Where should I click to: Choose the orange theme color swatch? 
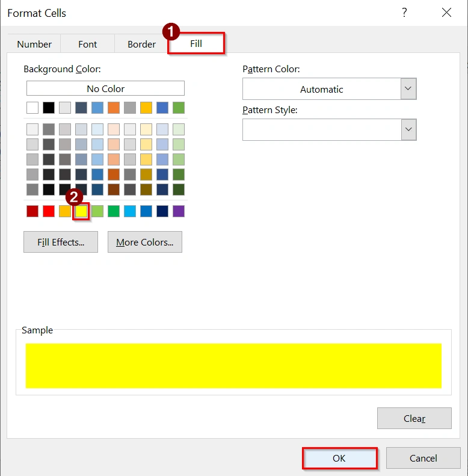(114, 108)
